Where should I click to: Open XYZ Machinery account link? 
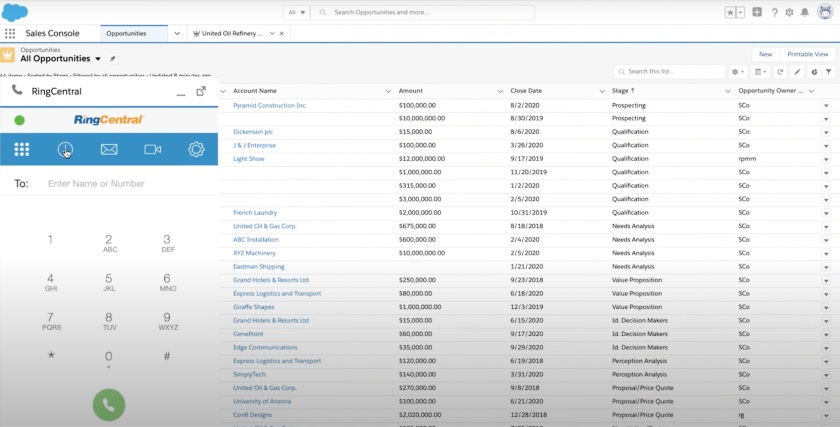click(x=254, y=253)
